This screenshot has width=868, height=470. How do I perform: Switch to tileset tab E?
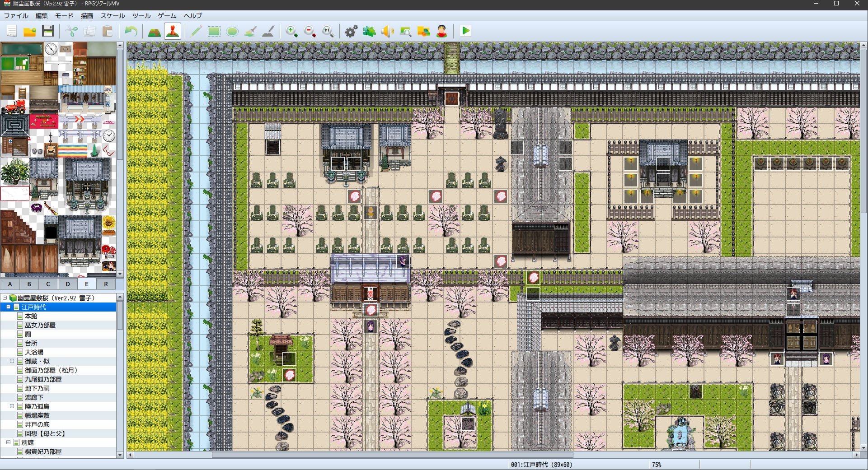click(x=87, y=284)
